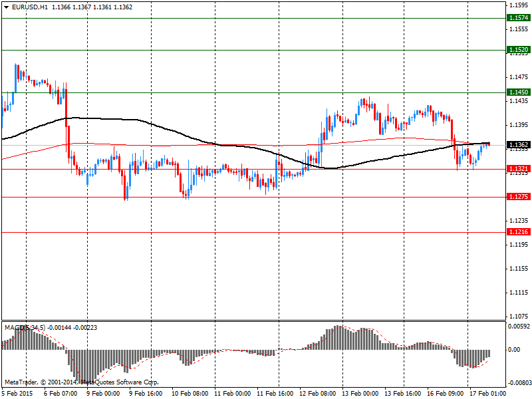Image resolution: width=532 pixels, height=399 pixels.
Task: Click the green horizontal line at 1.1574
Action: coord(253,18)
